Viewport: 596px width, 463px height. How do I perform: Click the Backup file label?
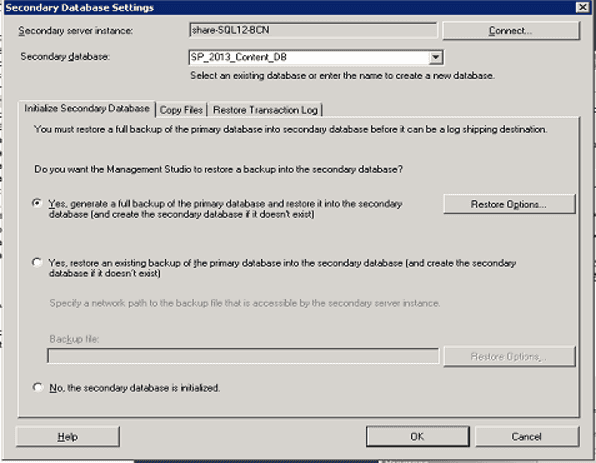74,339
